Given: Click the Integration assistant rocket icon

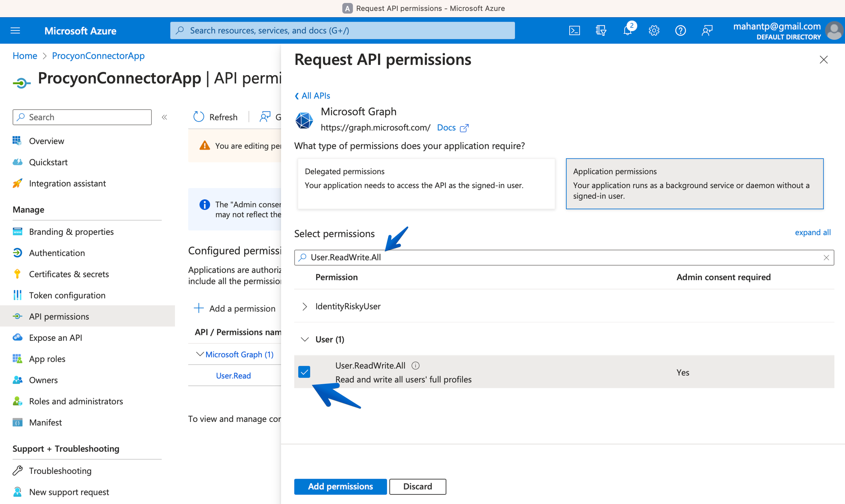Looking at the screenshot, I should pos(17,183).
